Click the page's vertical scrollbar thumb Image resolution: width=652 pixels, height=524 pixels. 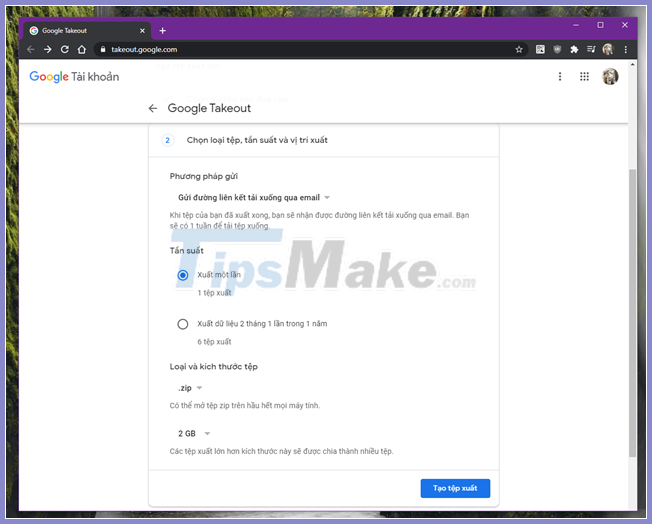click(632, 312)
